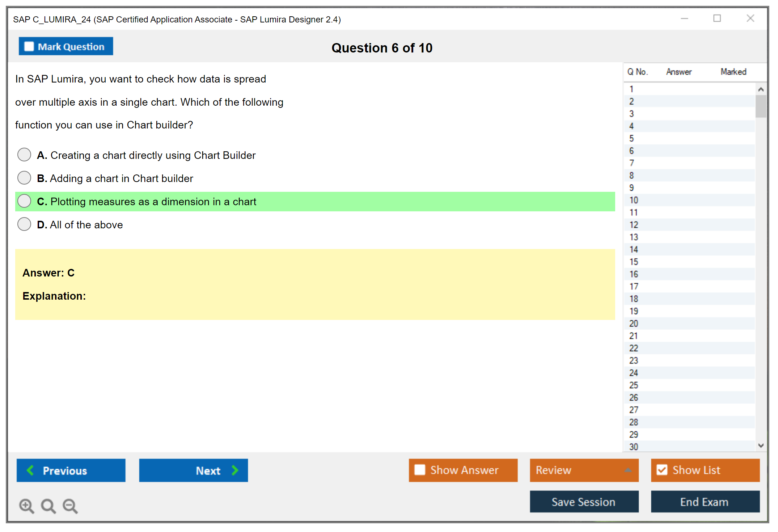Jump to question 10 in list
The width and height of the screenshot is (778, 532).
coord(634,200)
